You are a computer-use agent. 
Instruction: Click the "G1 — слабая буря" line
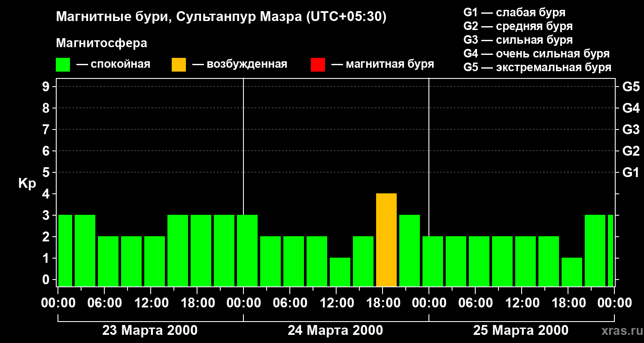514,12
